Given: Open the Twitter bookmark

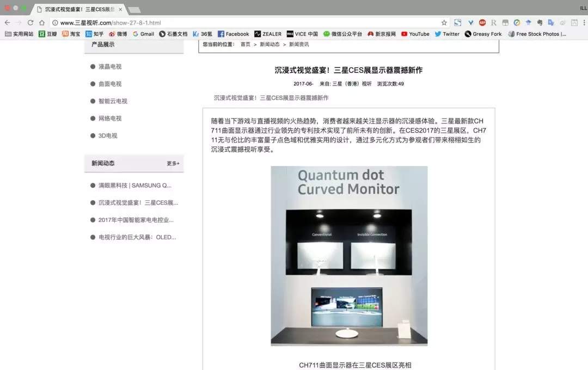Looking at the screenshot, I should coord(446,34).
